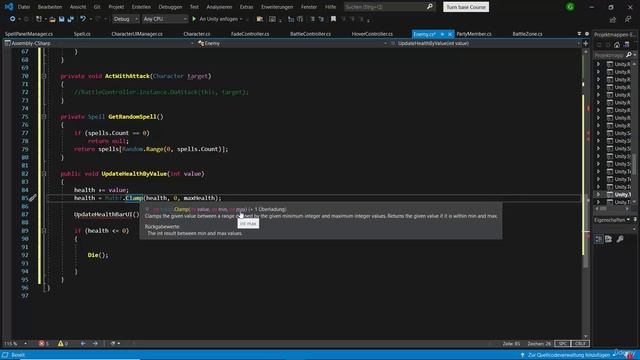This screenshot has height=360, width=640.
Task: Switch to the BattleZone.cs tab
Action: (527, 34)
